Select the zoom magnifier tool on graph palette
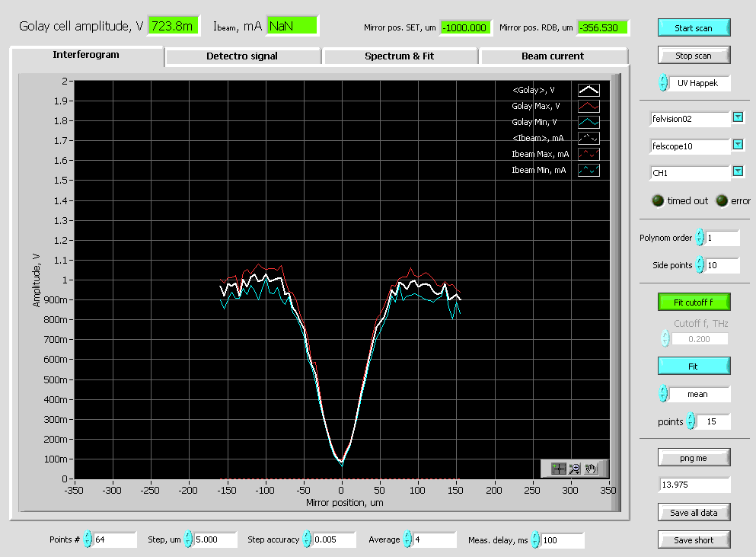 click(574, 468)
